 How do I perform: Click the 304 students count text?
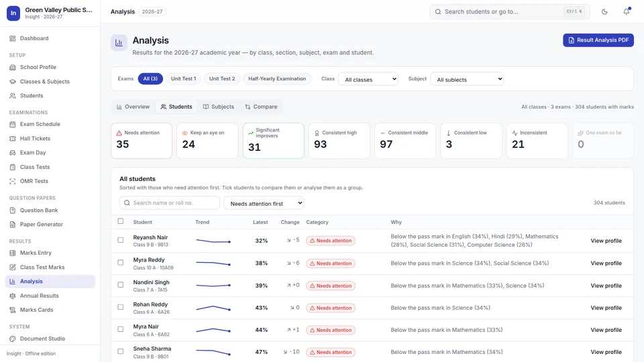609,202
